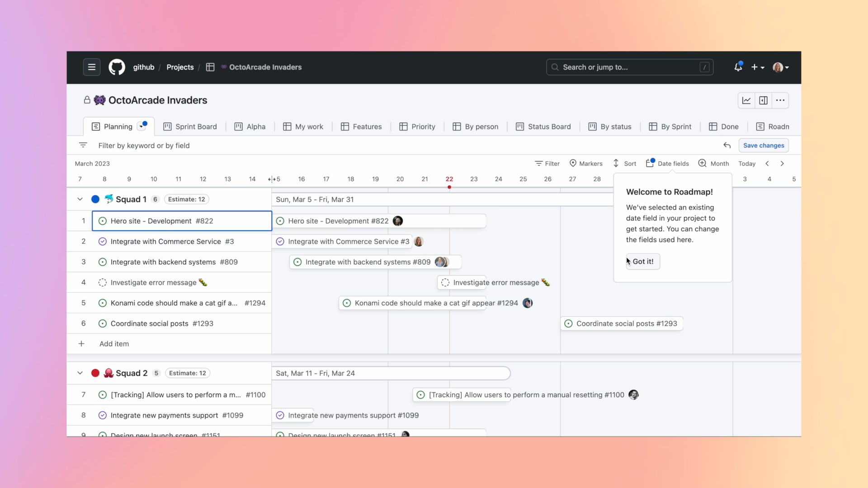Image resolution: width=868 pixels, height=488 pixels.
Task: Click draft status icon for Investigate error message
Action: (x=103, y=282)
